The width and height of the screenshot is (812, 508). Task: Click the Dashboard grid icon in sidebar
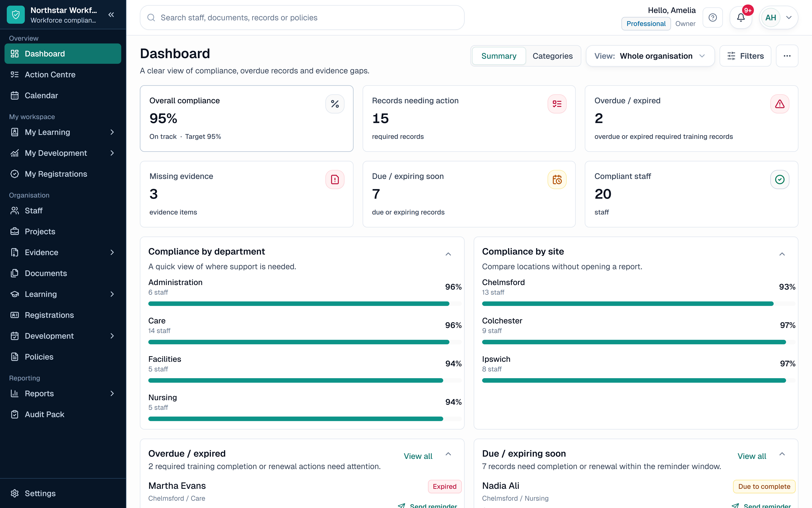coord(15,54)
